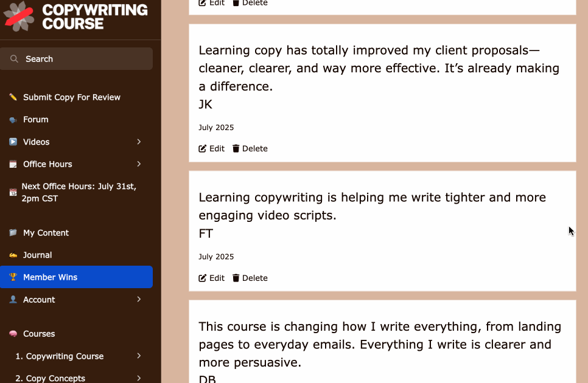Delete the FT testimonial
Image resolution: width=588 pixels, height=383 pixels.
(250, 278)
